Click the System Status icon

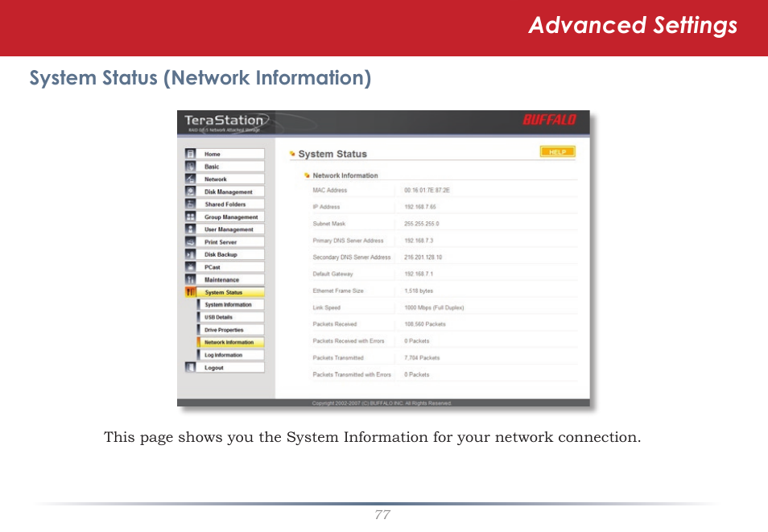[191, 292]
